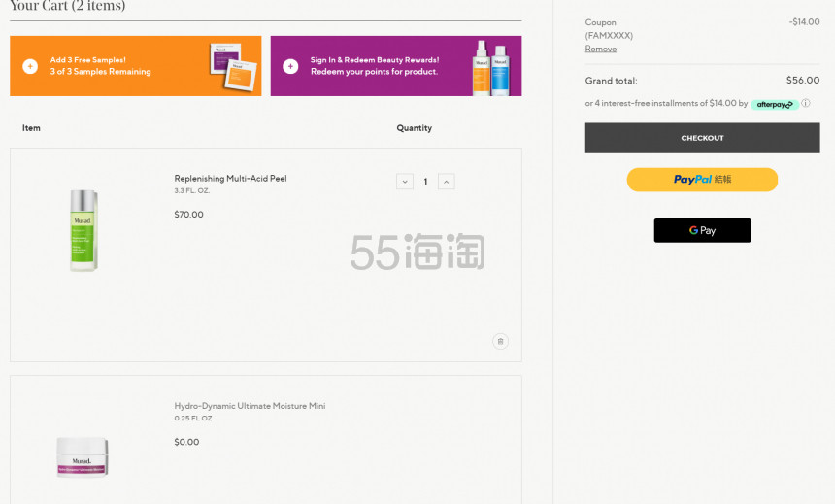Click the interest-free installments text

666,103
